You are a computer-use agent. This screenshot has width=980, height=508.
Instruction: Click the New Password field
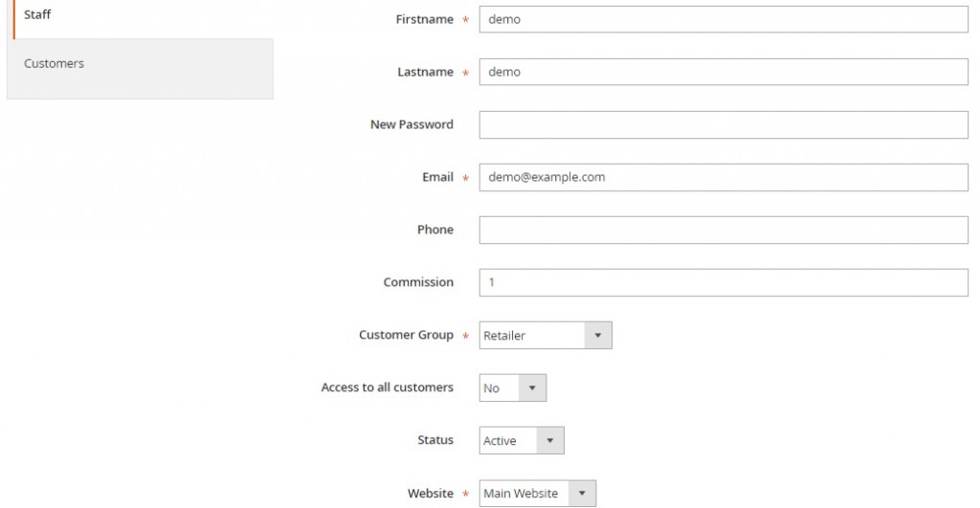[724, 125]
